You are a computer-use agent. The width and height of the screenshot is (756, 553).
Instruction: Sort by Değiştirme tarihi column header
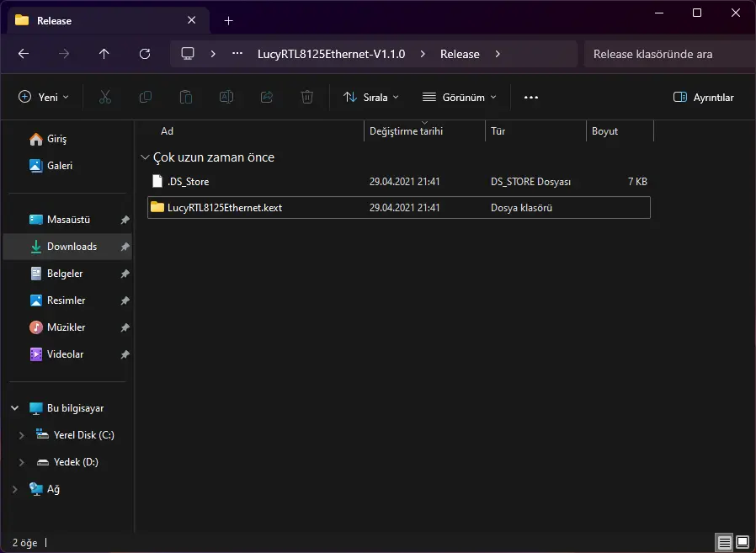424,131
